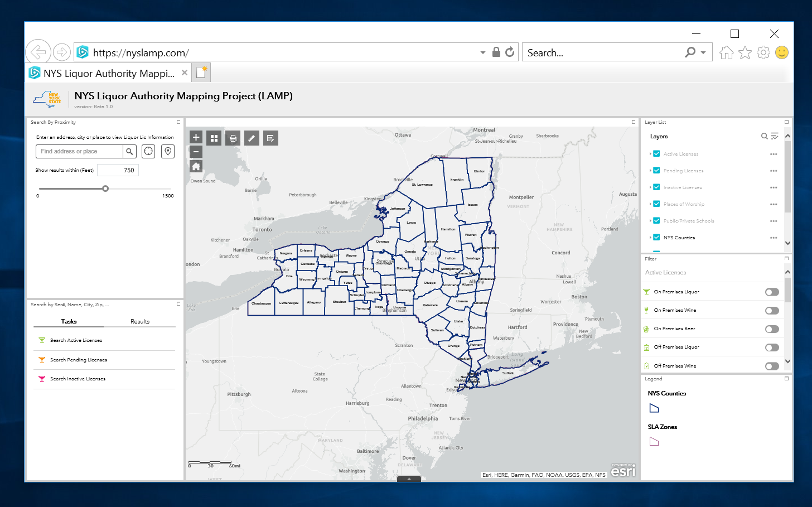Switch to the Results tab
This screenshot has width=812, height=507.
[x=140, y=321]
